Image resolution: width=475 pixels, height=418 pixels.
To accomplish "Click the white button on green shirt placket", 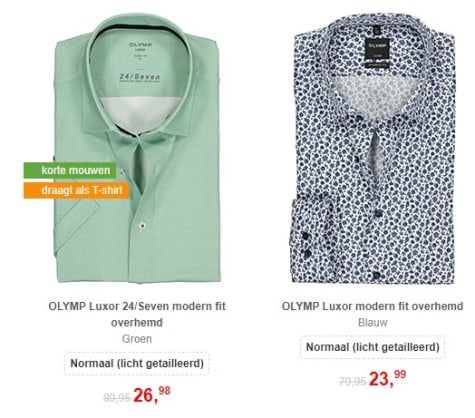I will (142, 226).
